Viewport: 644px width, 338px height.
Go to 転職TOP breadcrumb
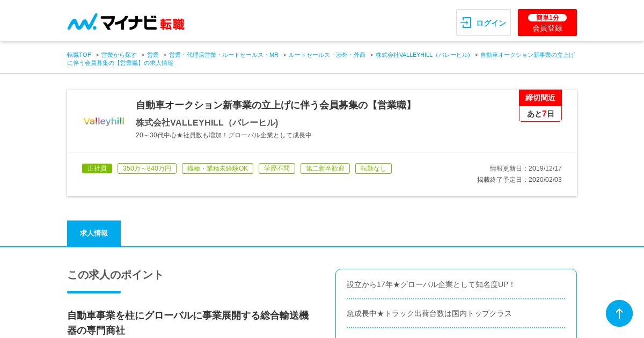tap(79, 55)
